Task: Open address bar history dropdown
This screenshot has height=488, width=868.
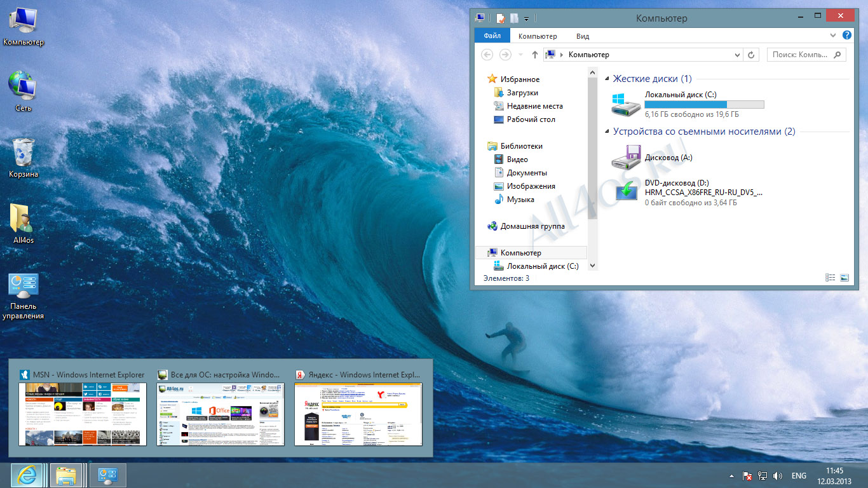Action: [x=736, y=55]
